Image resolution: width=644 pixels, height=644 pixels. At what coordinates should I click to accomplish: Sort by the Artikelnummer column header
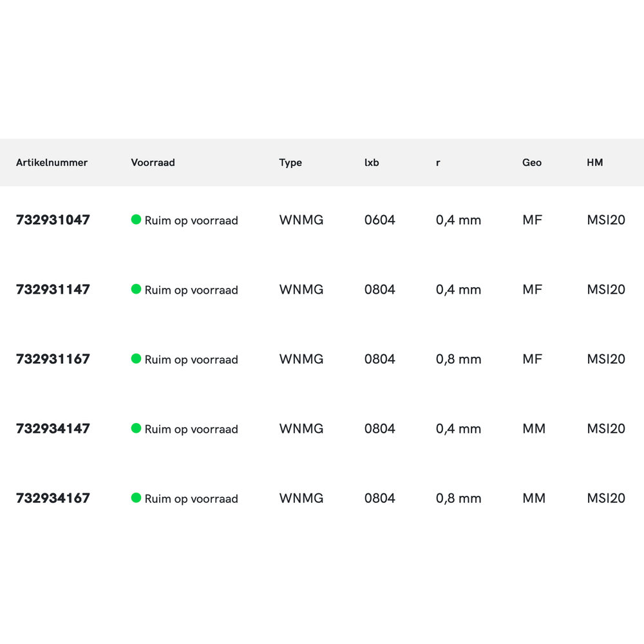pyautogui.click(x=52, y=163)
